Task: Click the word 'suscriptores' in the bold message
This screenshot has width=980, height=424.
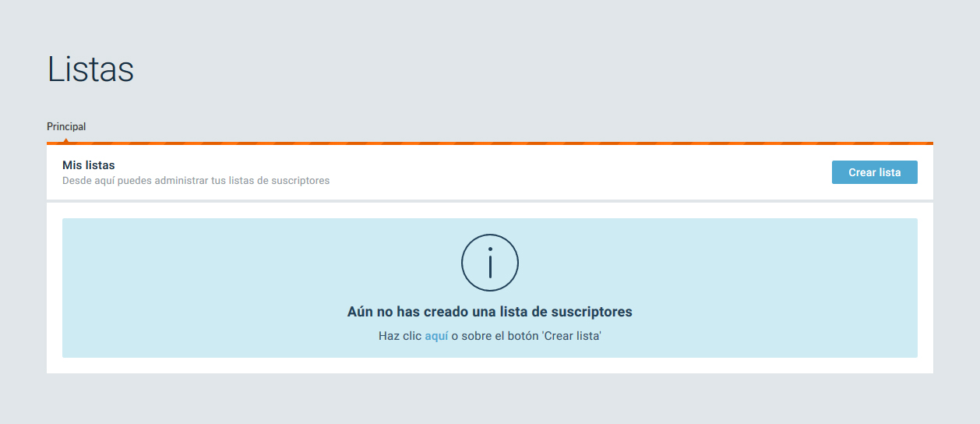Action: 591,312
